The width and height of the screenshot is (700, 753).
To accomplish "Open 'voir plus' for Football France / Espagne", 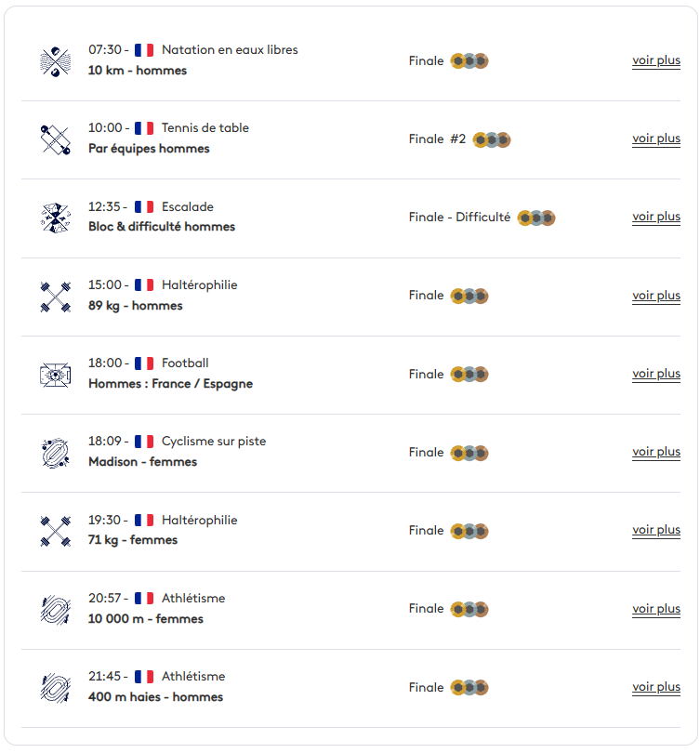I will 655,374.
